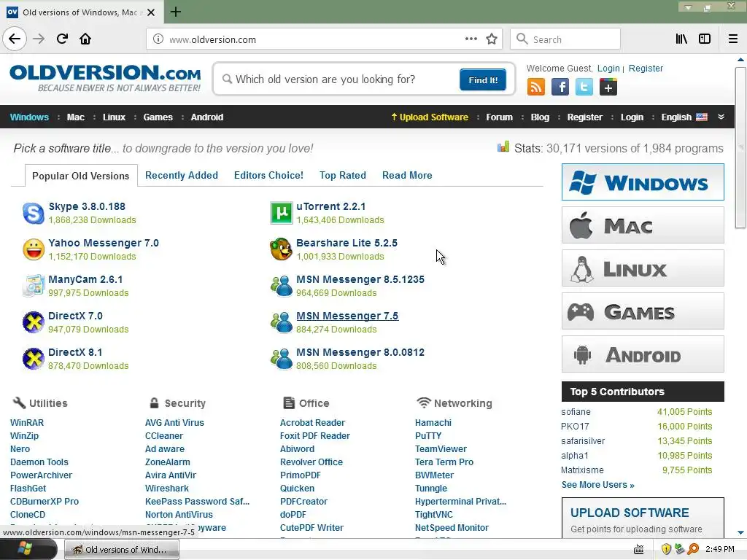
Task: Select the Popular Old Versions tab
Action: pyautogui.click(x=80, y=176)
